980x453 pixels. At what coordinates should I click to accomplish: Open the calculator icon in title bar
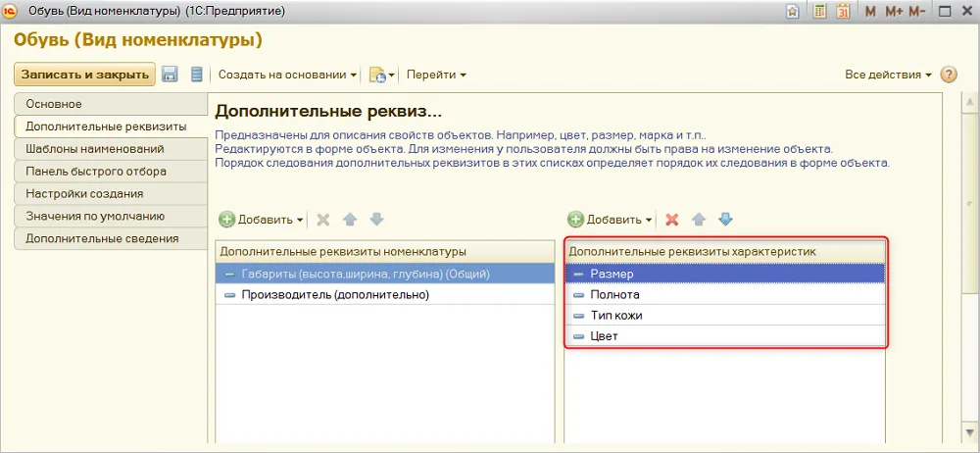[x=819, y=11]
